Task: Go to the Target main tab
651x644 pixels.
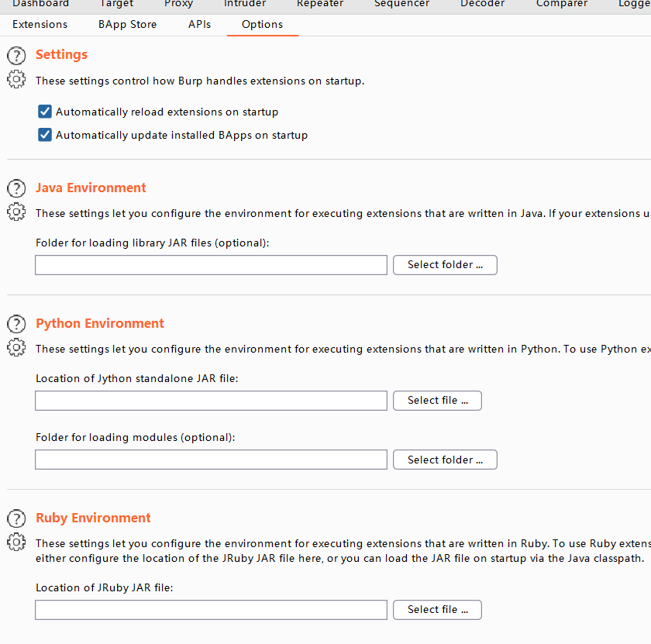Action: [x=117, y=4]
